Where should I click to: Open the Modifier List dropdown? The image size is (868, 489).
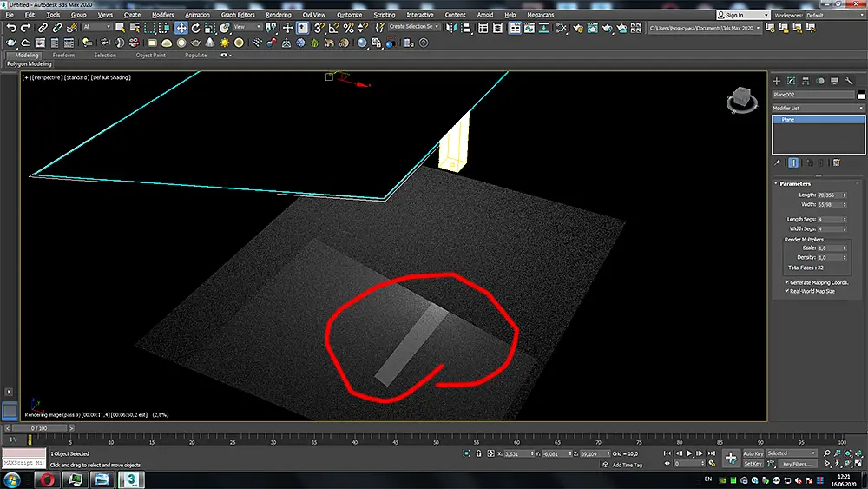pyautogui.click(x=818, y=108)
